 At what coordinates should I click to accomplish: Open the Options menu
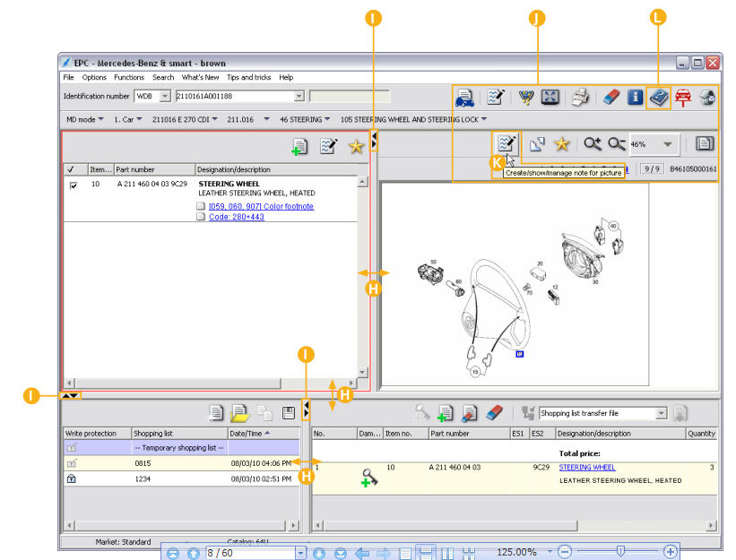point(94,77)
